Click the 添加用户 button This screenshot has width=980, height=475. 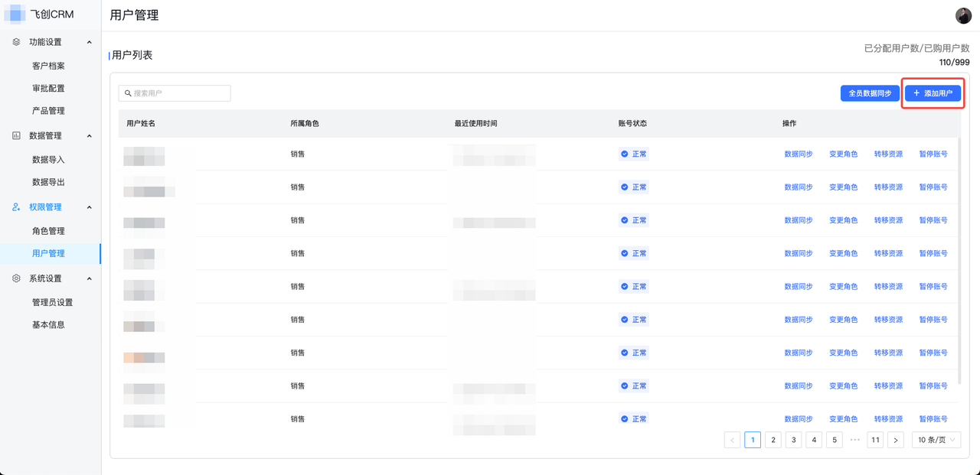click(x=933, y=93)
